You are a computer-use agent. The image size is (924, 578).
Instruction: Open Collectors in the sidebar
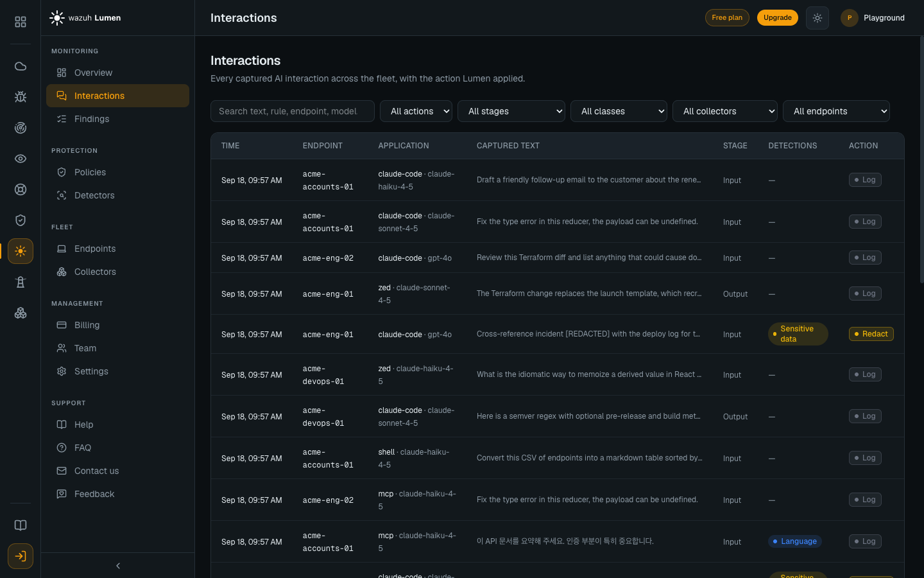click(x=118, y=272)
